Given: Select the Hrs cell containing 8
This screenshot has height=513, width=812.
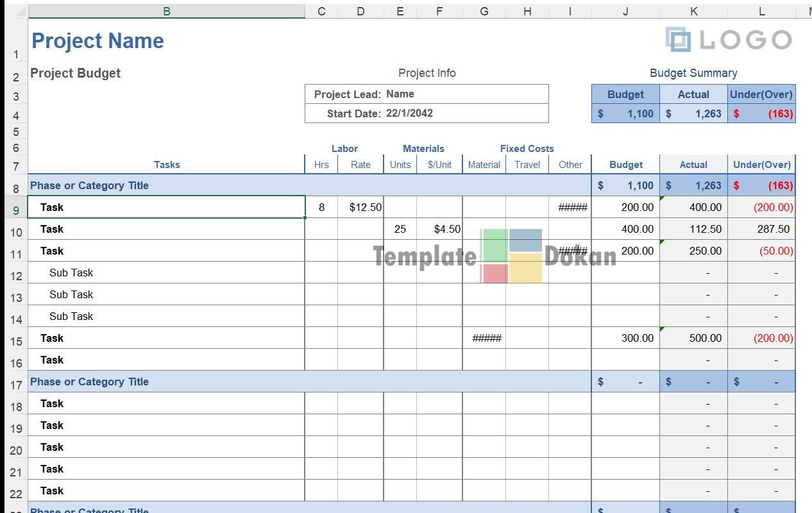Looking at the screenshot, I should click(x=321, y=207).
